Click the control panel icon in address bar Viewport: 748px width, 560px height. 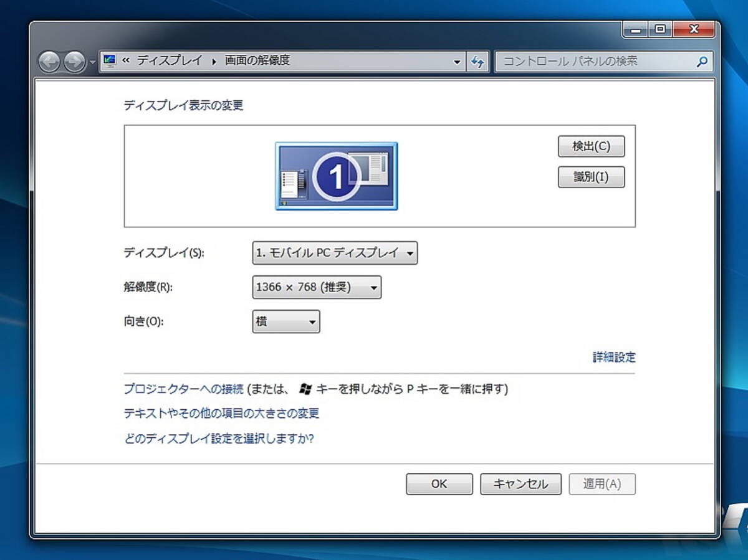(x=110, y=61)
